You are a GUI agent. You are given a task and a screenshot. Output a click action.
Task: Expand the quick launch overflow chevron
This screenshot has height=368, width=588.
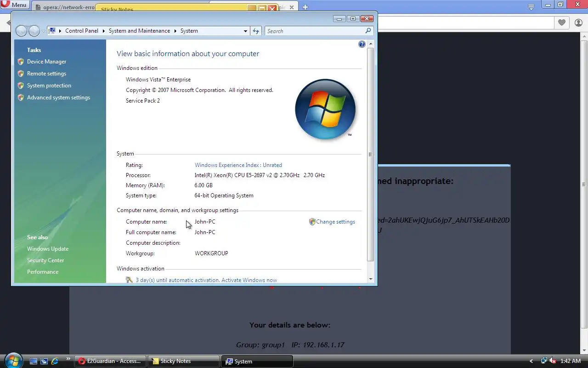coord(68,359)
